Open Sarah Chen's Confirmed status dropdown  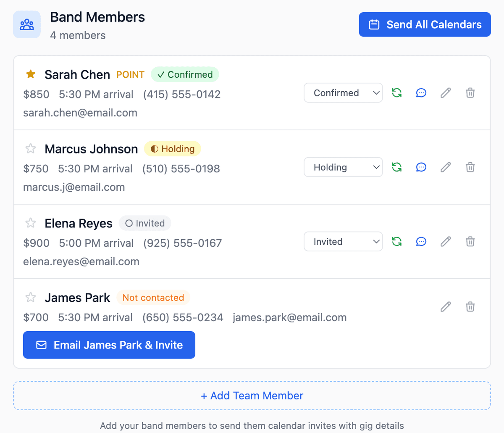click(x=343, y=92)
